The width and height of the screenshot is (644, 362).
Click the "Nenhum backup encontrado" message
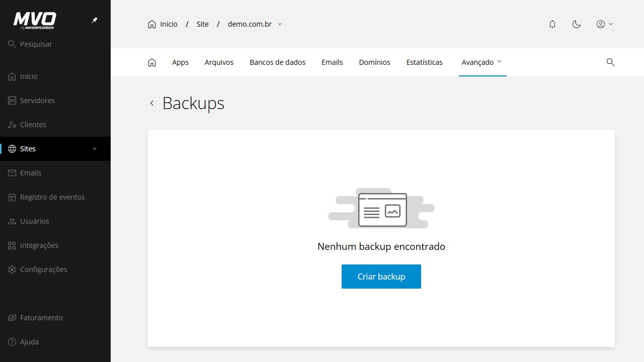(x=381, y=246)
